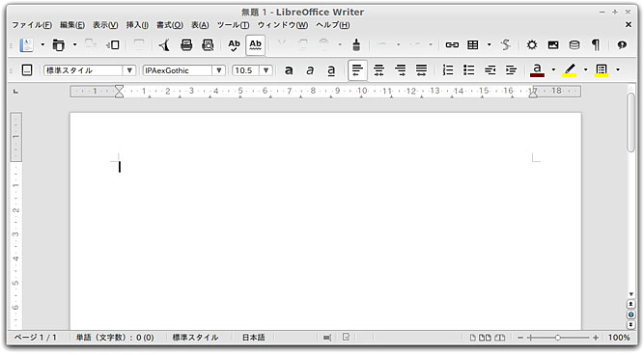The image size is (644, 355).
Task: Open Data Sources cylinder icon
Action: (574, 44)
